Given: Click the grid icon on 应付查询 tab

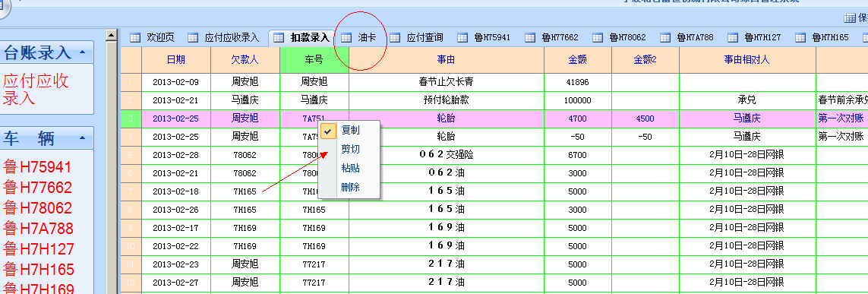Looking at the screenshot, I should [x=395, y=38].
